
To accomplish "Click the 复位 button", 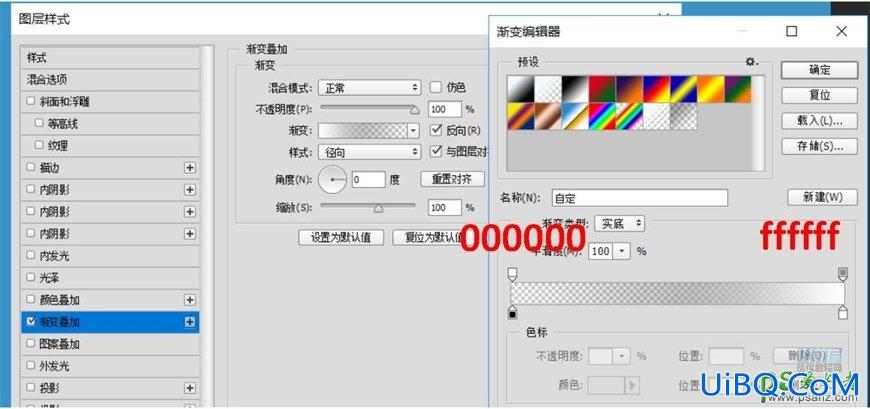I will coord(820,95).
